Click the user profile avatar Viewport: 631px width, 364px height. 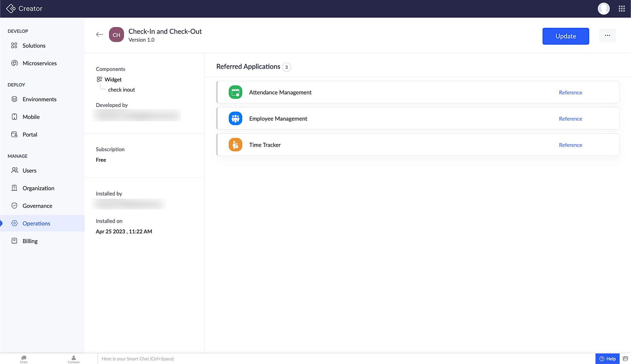603,9
